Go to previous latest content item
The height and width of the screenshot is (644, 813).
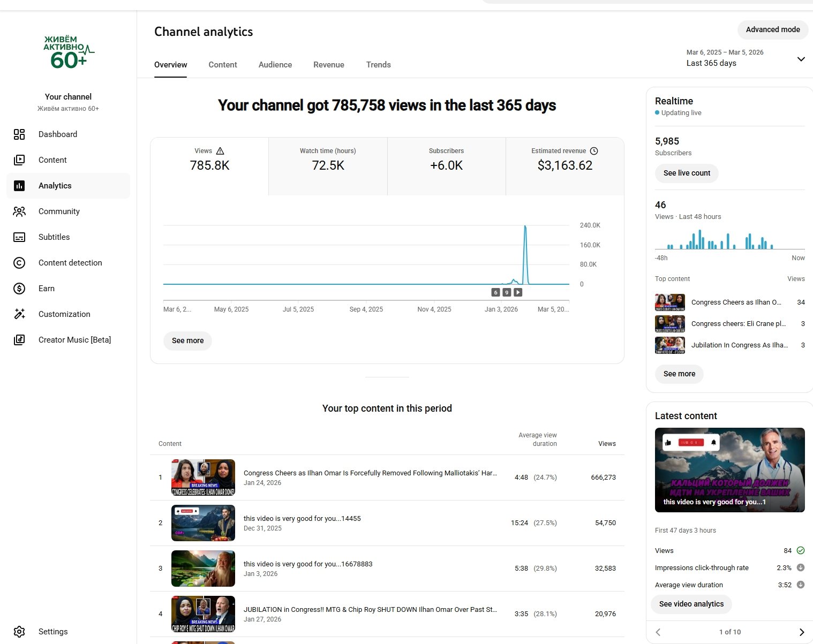(658, 632)
